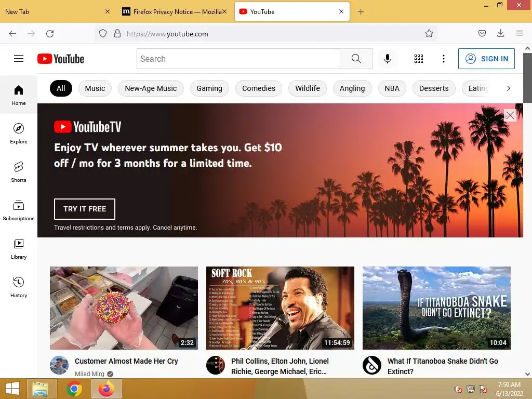Close the YouTubeTV banner ad
Viewport: 532px width, 399px height.
pyautogui.click(x=510, y=115)
